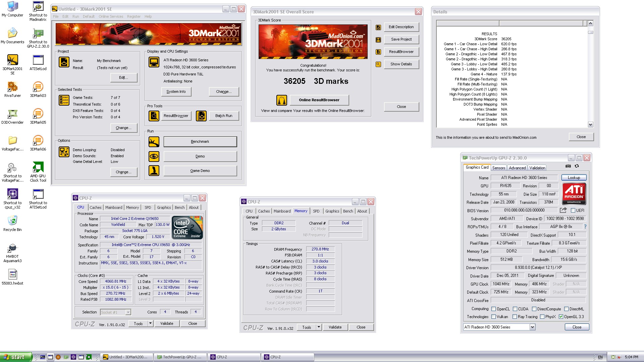
Task: Click System Info button in 3DMark2001
Action: click(x=176, y=92)
